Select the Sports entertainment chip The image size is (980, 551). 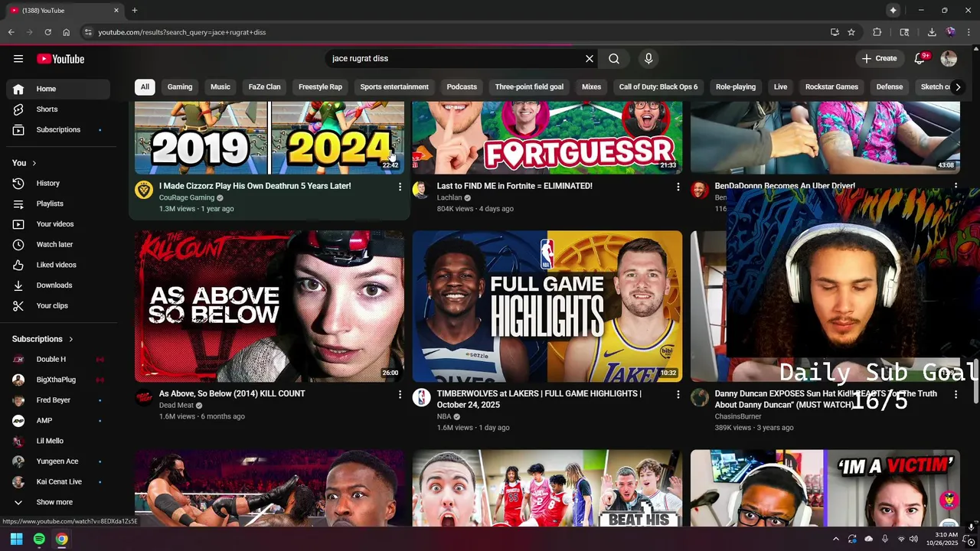(x=394, y=87)
